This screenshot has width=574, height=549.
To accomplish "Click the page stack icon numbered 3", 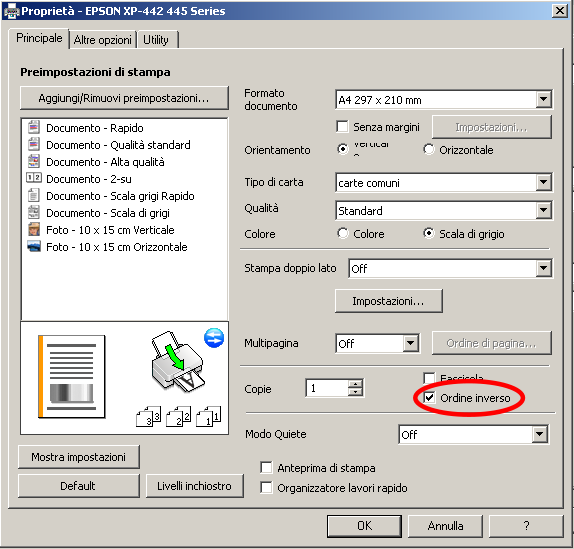I will tap(148, 417).
